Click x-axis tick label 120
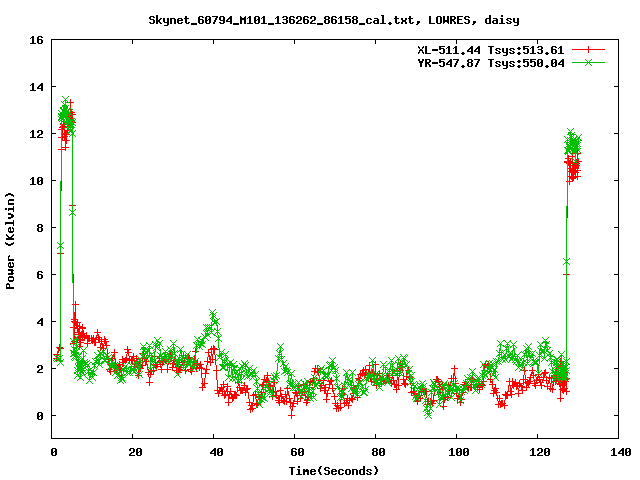Image resolution: width=640 pixels, height=480 pixels. click(540, 452)
